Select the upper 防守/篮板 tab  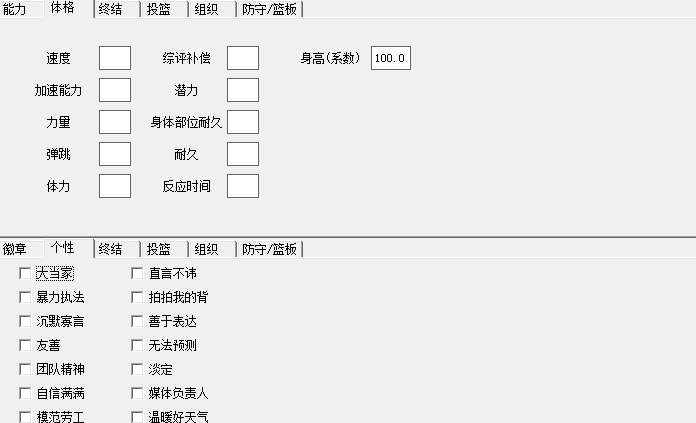click(x=270, y=9)
